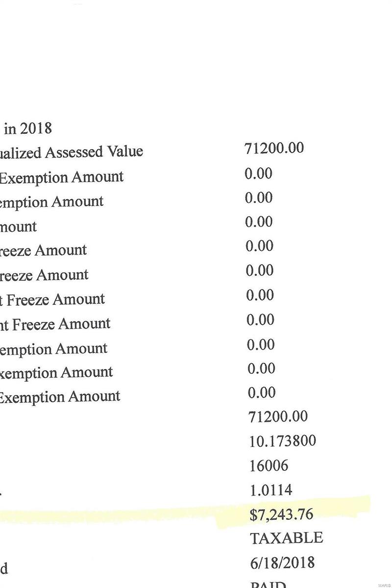
Task: Click the 71200.00 value above 10.173800
Action: 278,416
